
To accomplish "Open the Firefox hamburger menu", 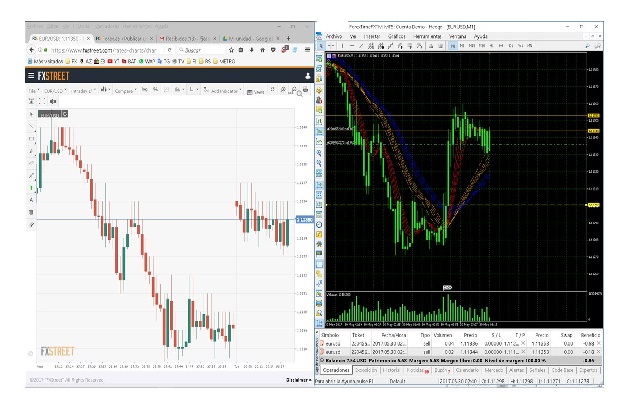I will tap(309, 48).
